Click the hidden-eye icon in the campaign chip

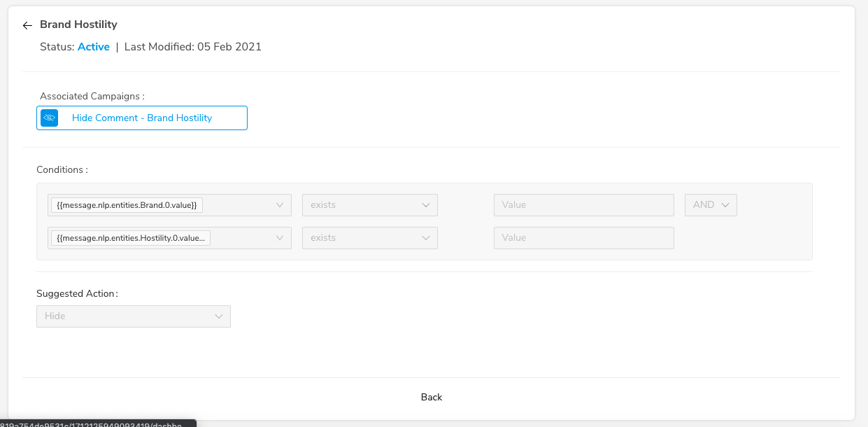click(49, 118)
